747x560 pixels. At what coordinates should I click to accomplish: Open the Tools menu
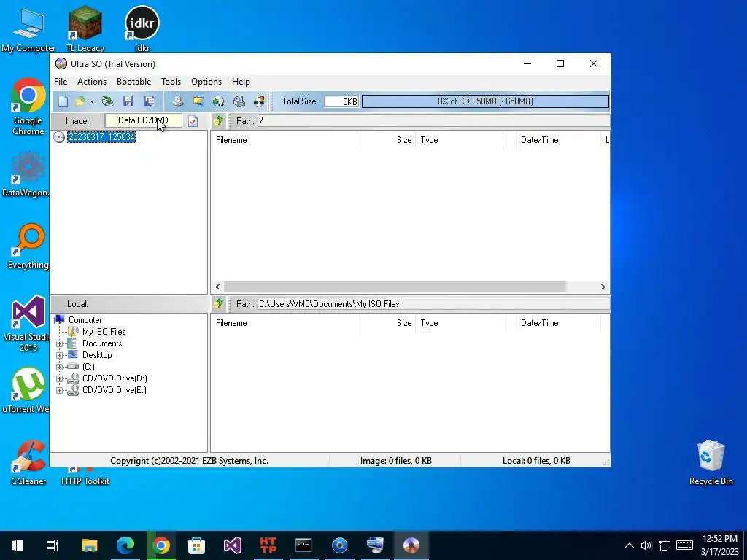pyautogui.click(x=171, y=82)
